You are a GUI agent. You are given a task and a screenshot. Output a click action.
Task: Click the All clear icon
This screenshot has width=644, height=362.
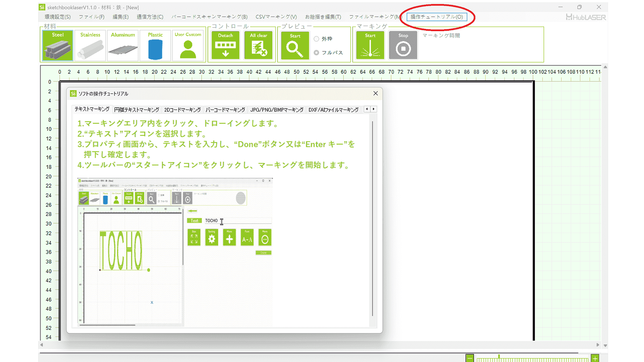click(258, 45)
